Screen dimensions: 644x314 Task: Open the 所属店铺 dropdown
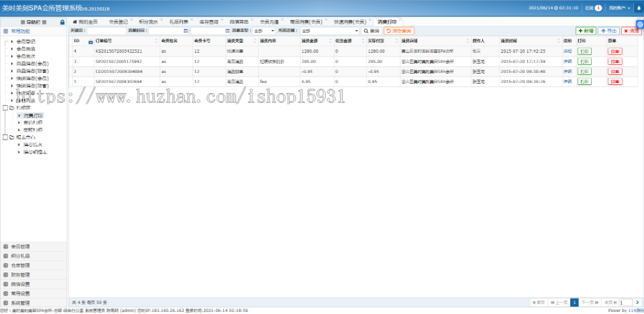[330, 31]
